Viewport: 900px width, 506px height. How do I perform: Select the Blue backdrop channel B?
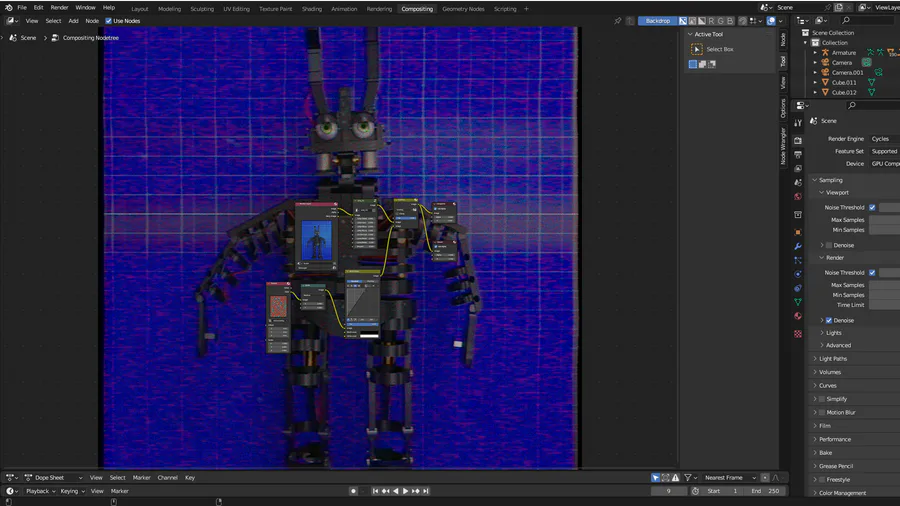click(730, 21)
